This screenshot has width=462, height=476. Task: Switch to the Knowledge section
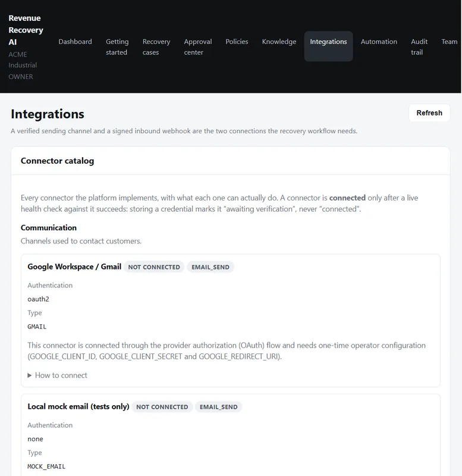coord(279,42)
